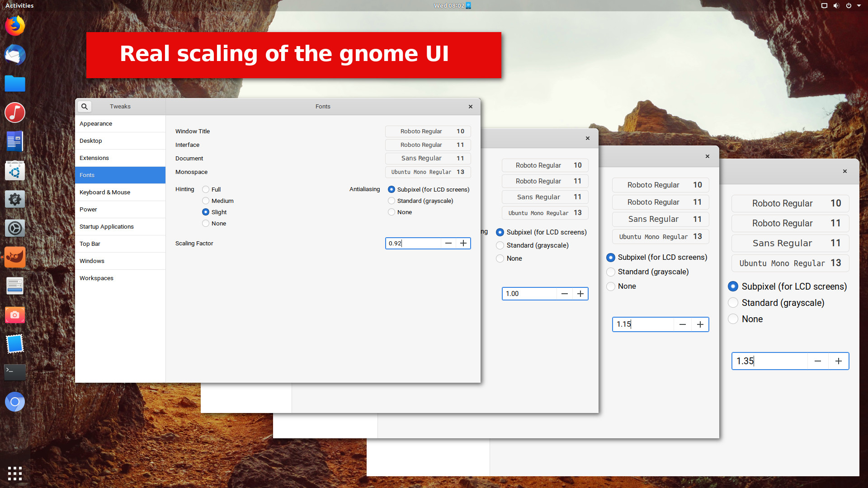The width and height of the screenshot is (868, 488).
Task: Go to Keyboard & Mouse settings
Action: pos(120,192)
